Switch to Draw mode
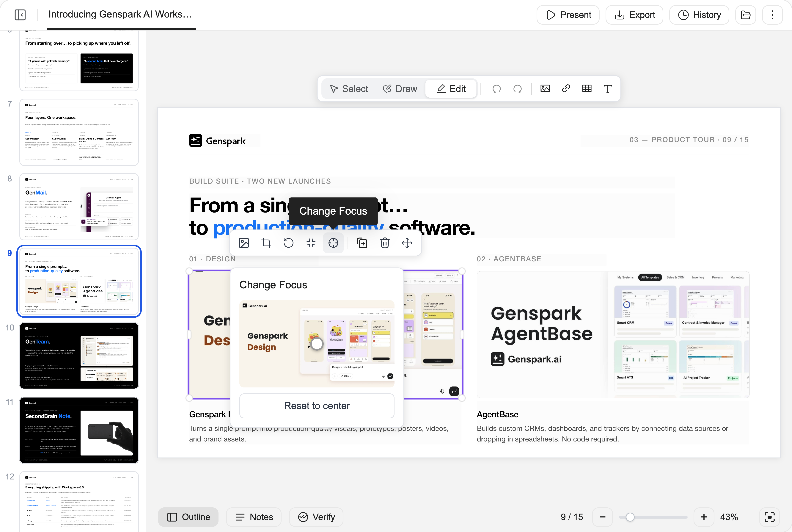The image size is (792, 532). (x=400, y=89)
